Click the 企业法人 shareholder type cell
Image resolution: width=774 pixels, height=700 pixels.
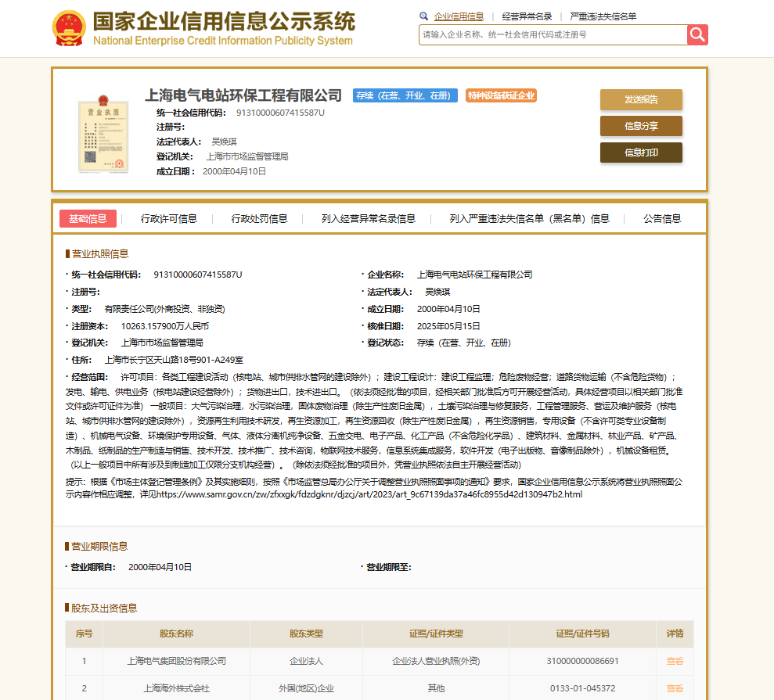coord(306,661)
